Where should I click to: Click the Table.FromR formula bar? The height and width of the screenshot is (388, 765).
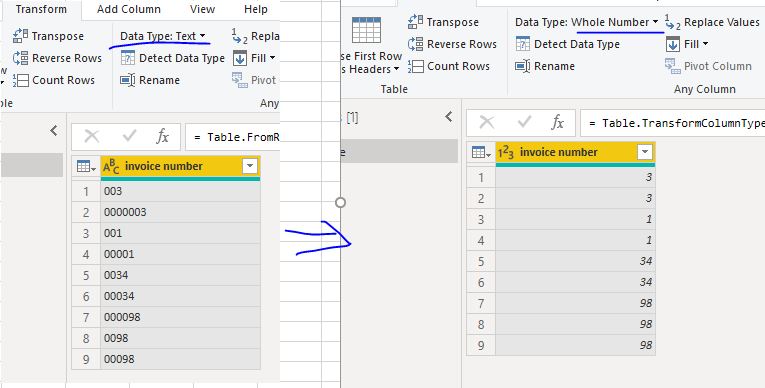(233, 137)
